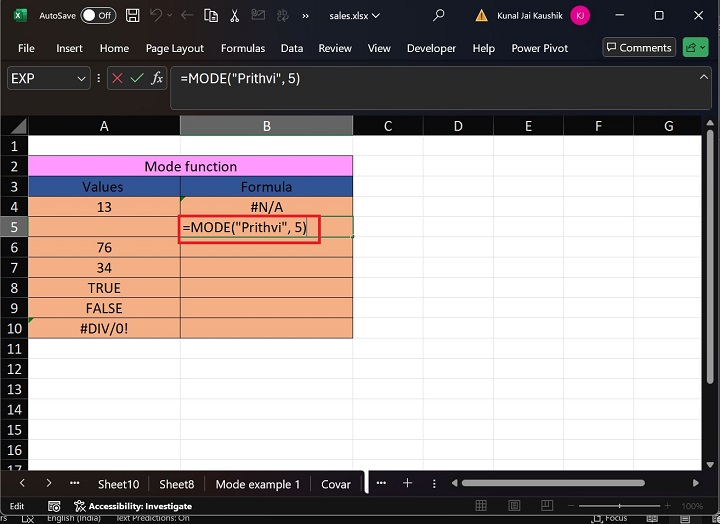Image resolution: width=720 pixels, height=524 pixels.
Task: Click the Cut scissors icon
Action: click(235, 16)
